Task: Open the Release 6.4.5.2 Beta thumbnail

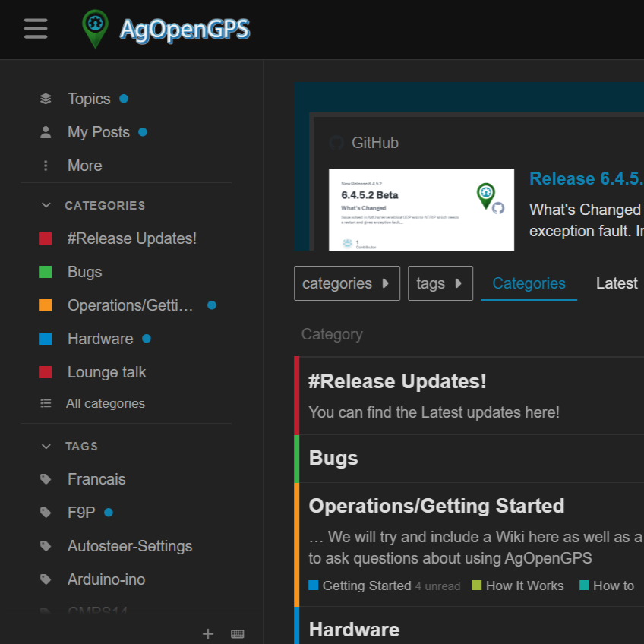Action: click(x=421, y=209)
